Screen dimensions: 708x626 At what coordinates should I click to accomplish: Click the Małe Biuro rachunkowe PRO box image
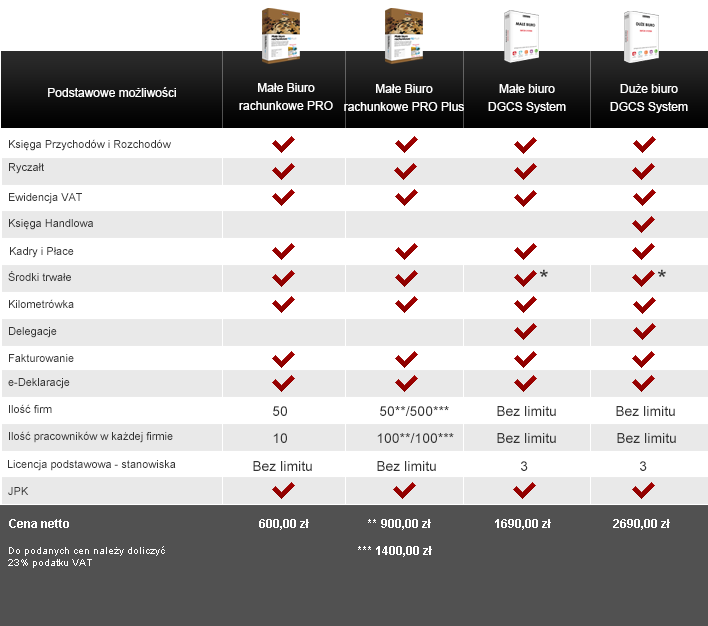pyautogui.click(x=281, y=35)
